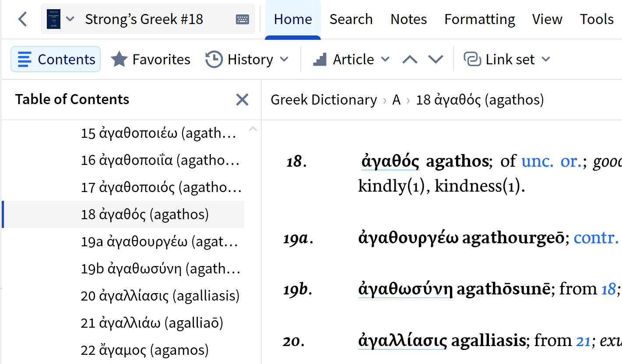Click the 21 cross-reference in entry 20
The width and height of the screenshot is (622, 364).
pos(583,340)
